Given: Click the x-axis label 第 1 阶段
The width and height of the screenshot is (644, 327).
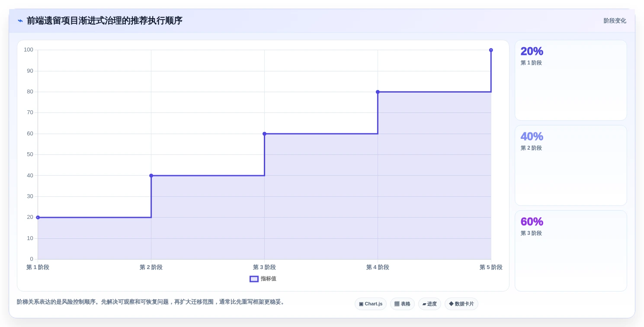Looking at the screenshot, I should (x=38, y=267).
